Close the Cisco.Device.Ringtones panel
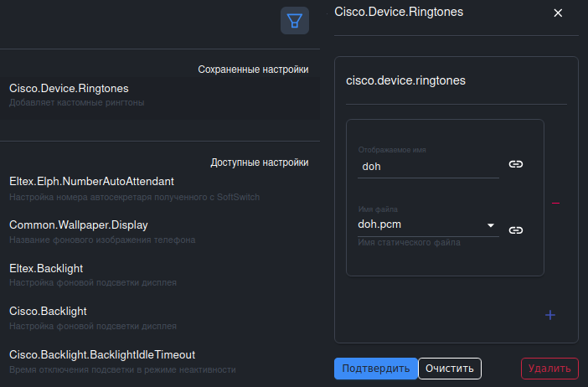 point(558,13)
